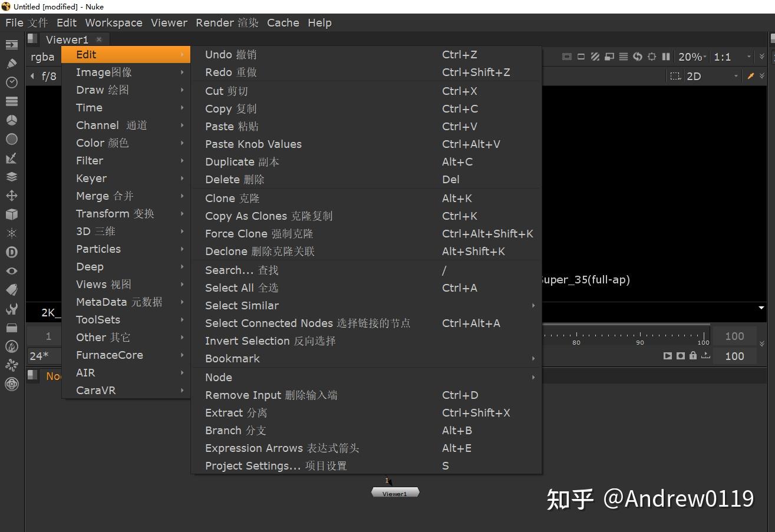Open the Merge layers toolbar icon

(11, 177)
